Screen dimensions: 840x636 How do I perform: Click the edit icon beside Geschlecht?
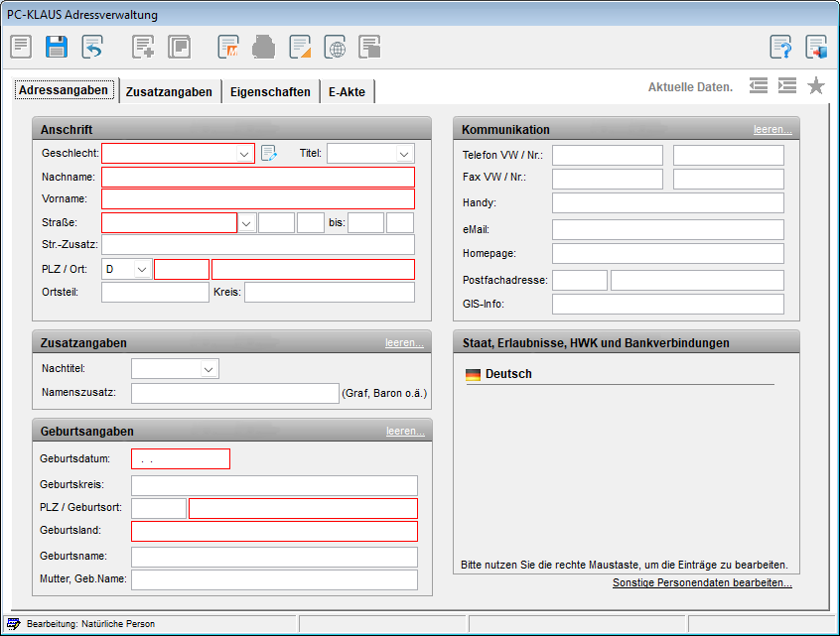268,154
